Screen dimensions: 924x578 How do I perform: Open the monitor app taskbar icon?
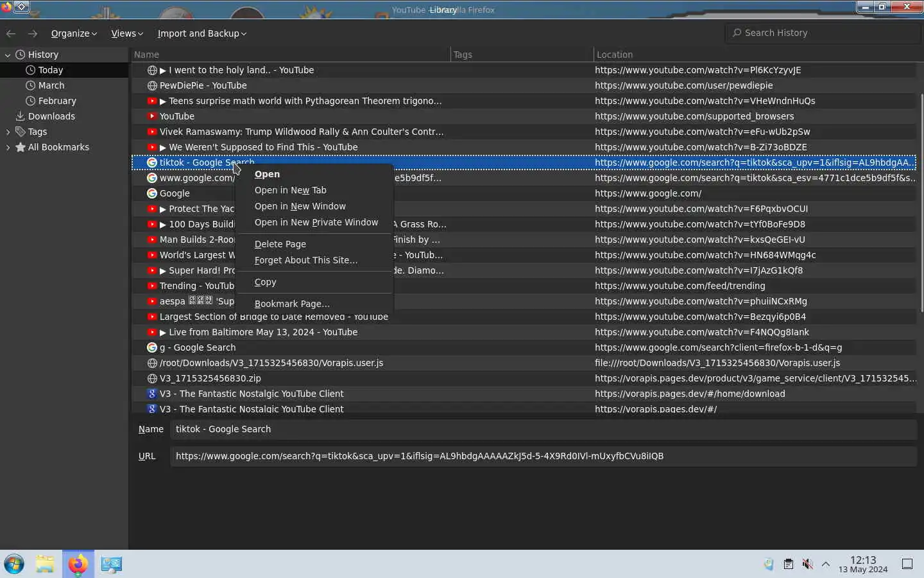pyautogui.click(x=111, y=565)
